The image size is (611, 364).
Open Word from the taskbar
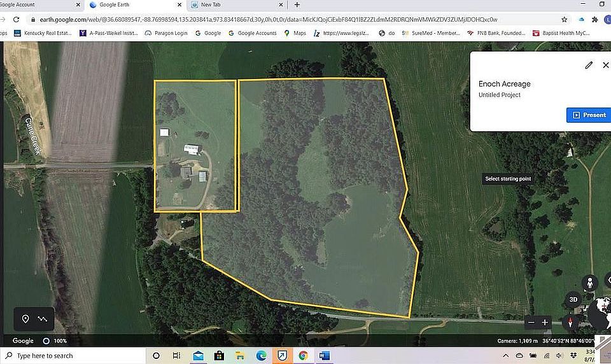[324, 356]
